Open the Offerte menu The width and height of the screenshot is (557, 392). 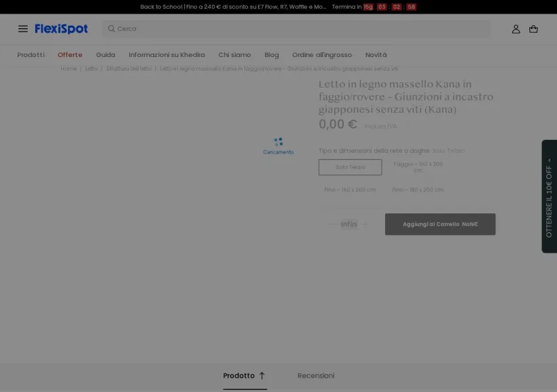pos(70,55)
